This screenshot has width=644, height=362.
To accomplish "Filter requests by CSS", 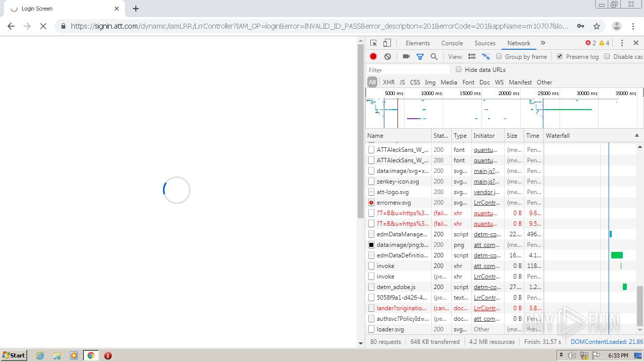I will click(x=415, y=82).
